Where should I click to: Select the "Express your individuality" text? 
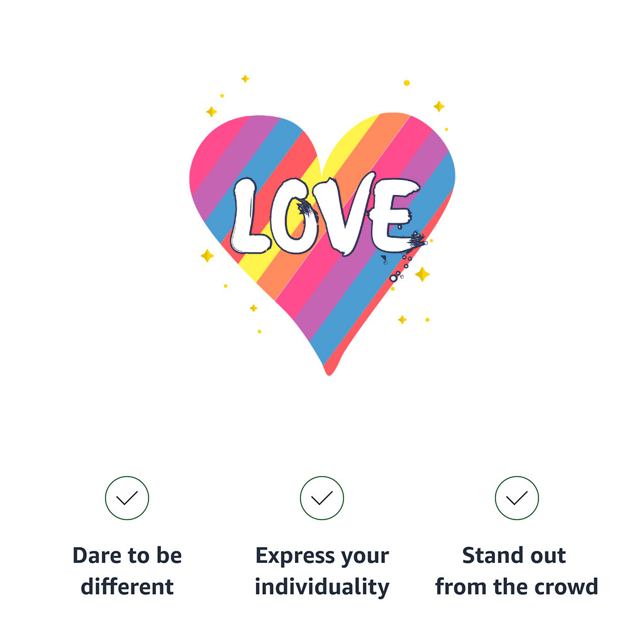pyautogui.click(x=322, y=571)
